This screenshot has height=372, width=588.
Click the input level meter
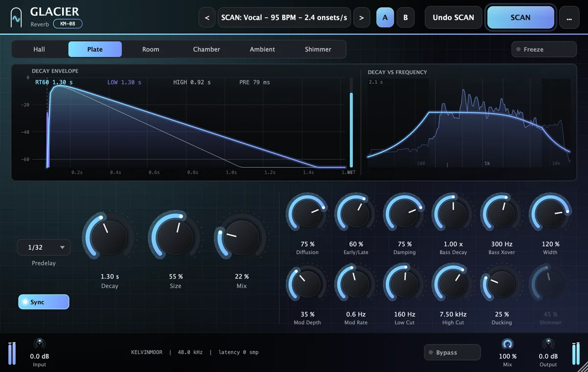tap(12, 354)
